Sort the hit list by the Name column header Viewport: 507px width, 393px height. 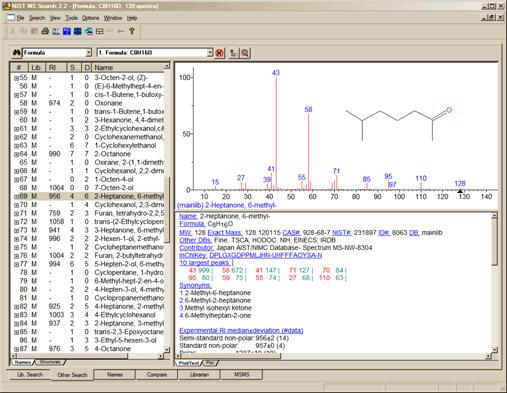(x=128, y=67)
